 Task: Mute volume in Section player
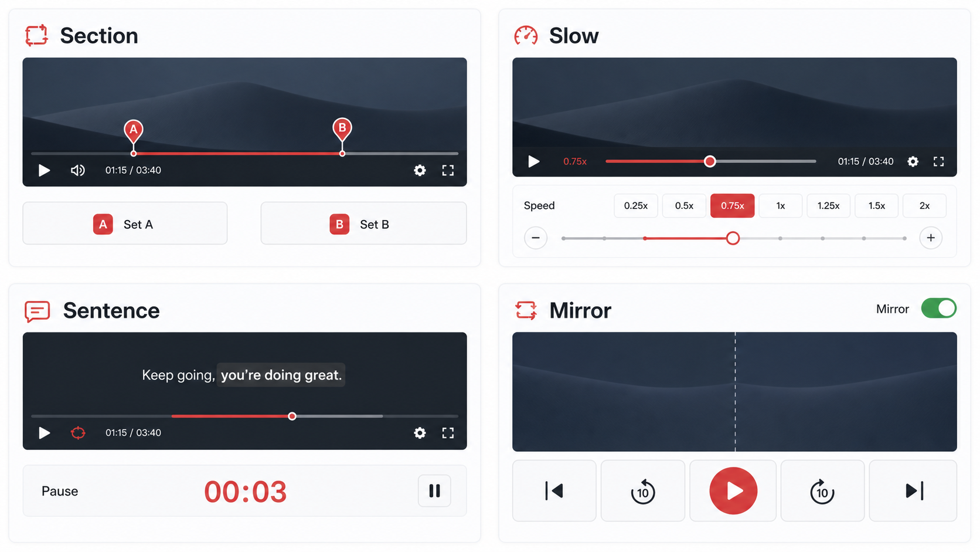[77, 170]
